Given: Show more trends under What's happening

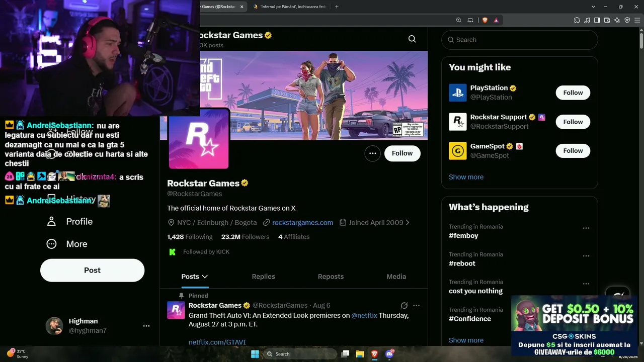Looking at the screenshot, I should pyautogui.click(x=466, y=340).
